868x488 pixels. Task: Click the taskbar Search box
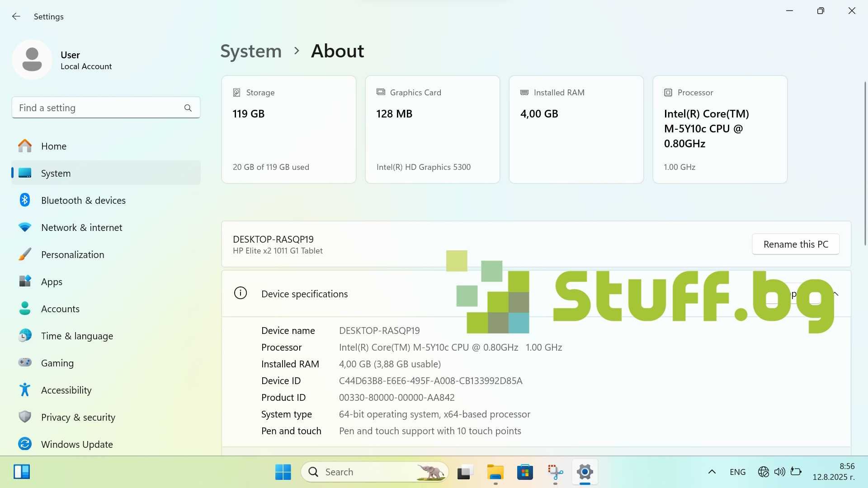tap(374, 472)
